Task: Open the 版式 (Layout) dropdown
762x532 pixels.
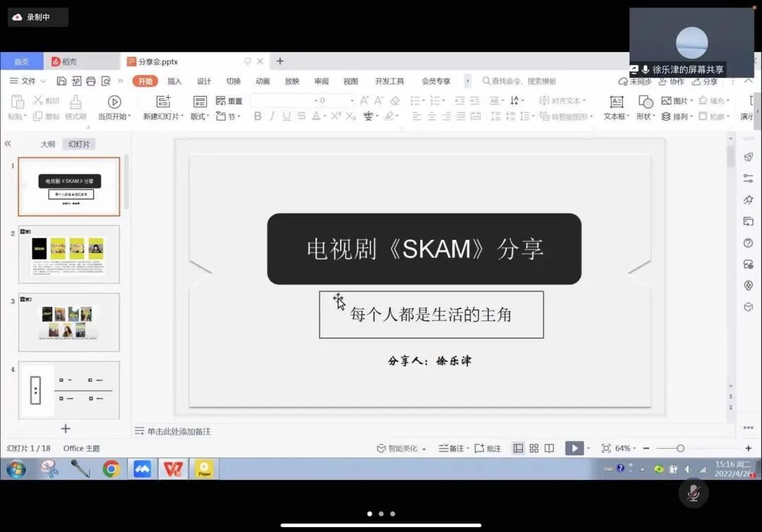Action: click(200, 118)
